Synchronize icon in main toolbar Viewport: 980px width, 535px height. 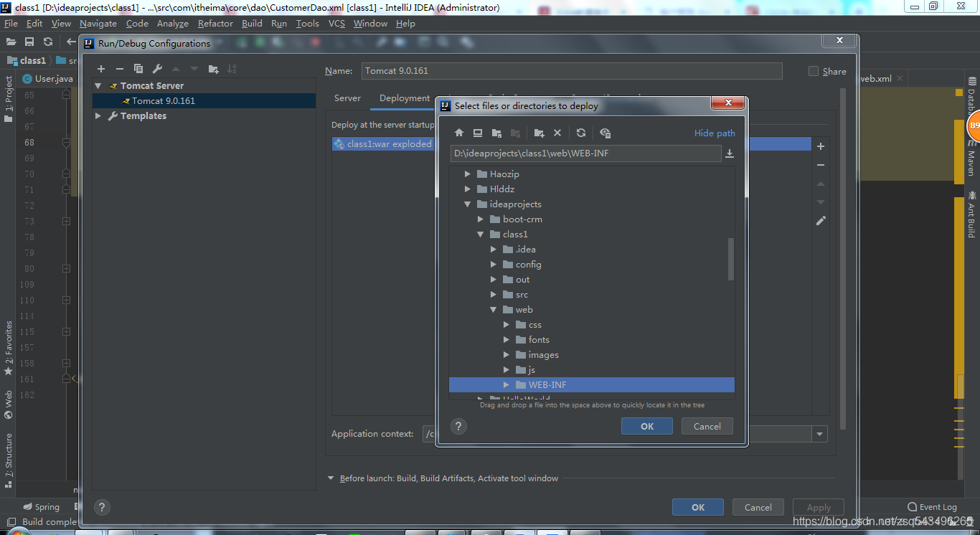coord(48,42)
